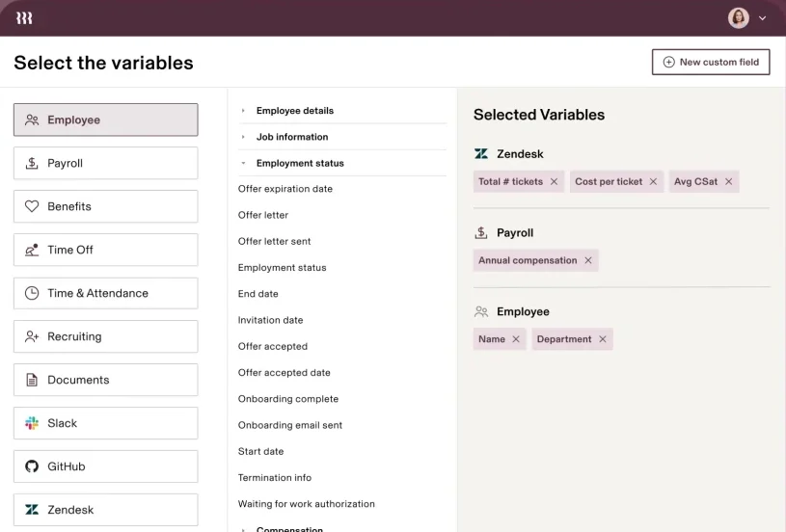Select the Benefits category
The height and width of the screenshot is (532, 786).
pyautogui.click(x=106, y=206)
